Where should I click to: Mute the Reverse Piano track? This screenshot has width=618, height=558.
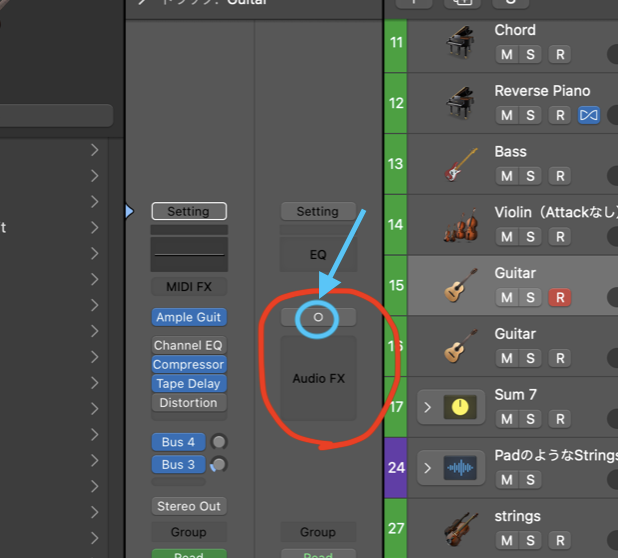tap(507, 115)
